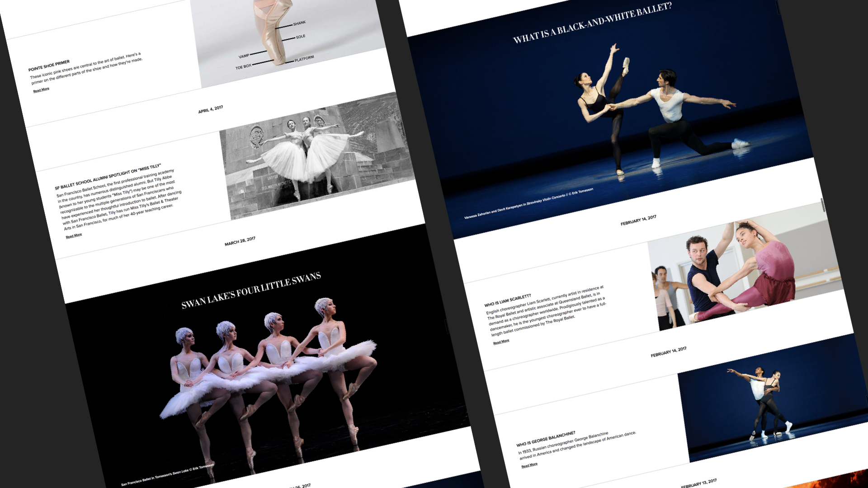
Task: Select the SHANK label on the shoe diagram
Action: [299, 23]
